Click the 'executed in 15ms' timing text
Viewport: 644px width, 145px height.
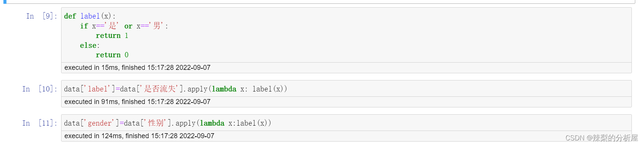(x=137, y=68)
